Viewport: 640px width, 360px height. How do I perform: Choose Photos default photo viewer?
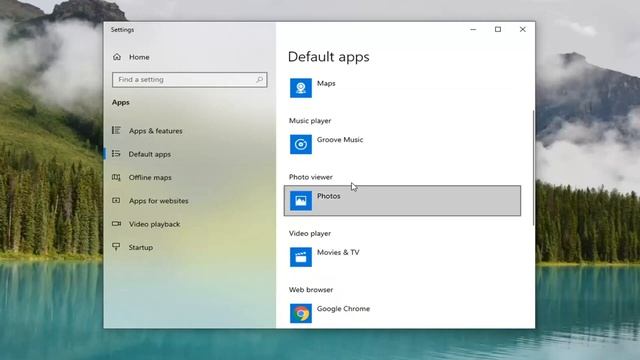tap(402, 201)
